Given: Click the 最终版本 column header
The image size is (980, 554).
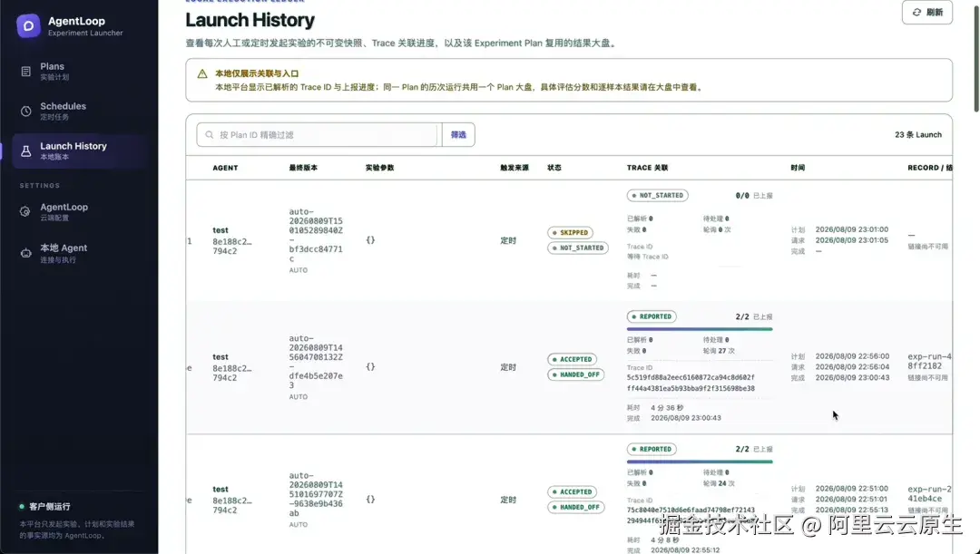Looking at the screenshot, I should pyautogui.click(x=303, y=168).
